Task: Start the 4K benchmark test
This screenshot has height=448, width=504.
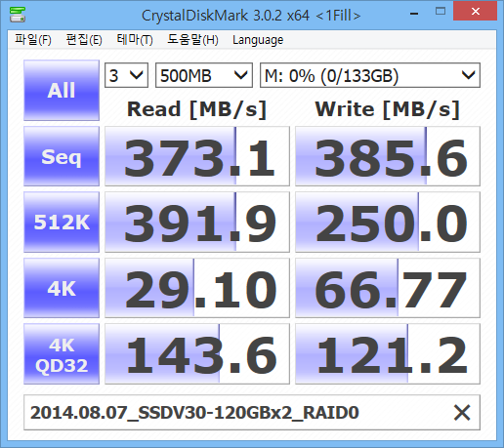Action: [x=62, y=288]
